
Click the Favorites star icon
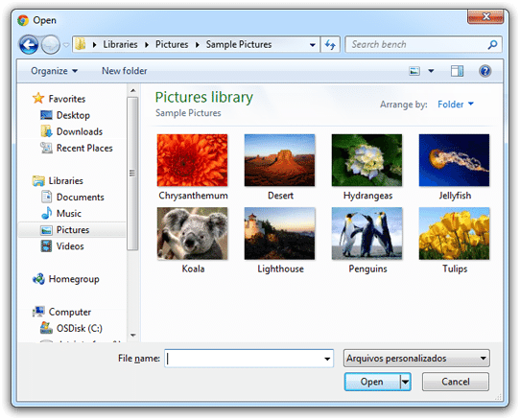coord(38,98)
